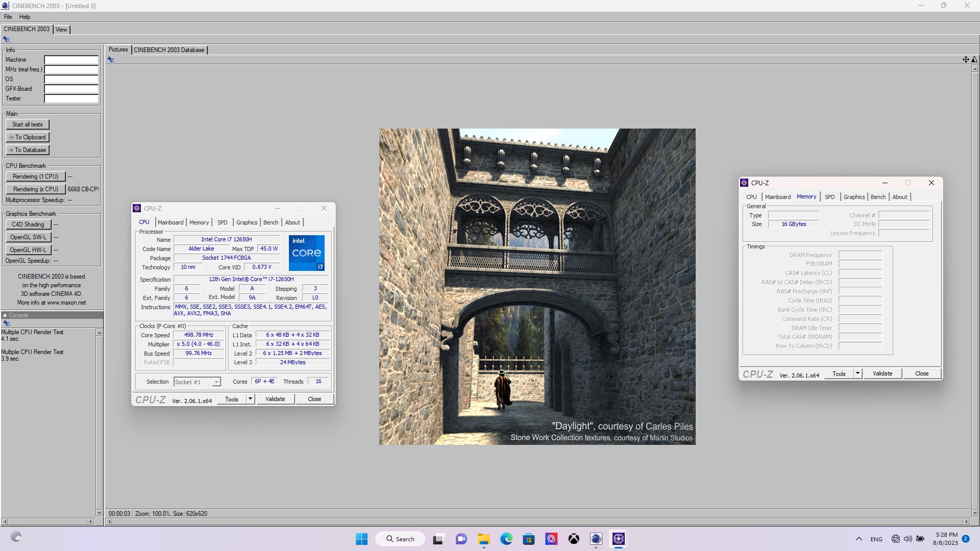Open Mainboard tab in left CPU-Z window

[170, 222]
